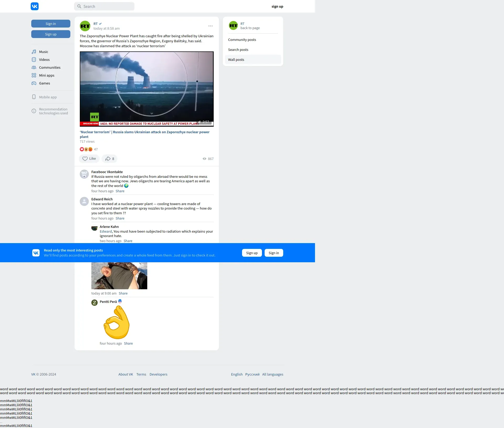Viewport: 504px width, 428px height.
Task: Open Communities icon in sidebar
Action: (x=34, y=67)
